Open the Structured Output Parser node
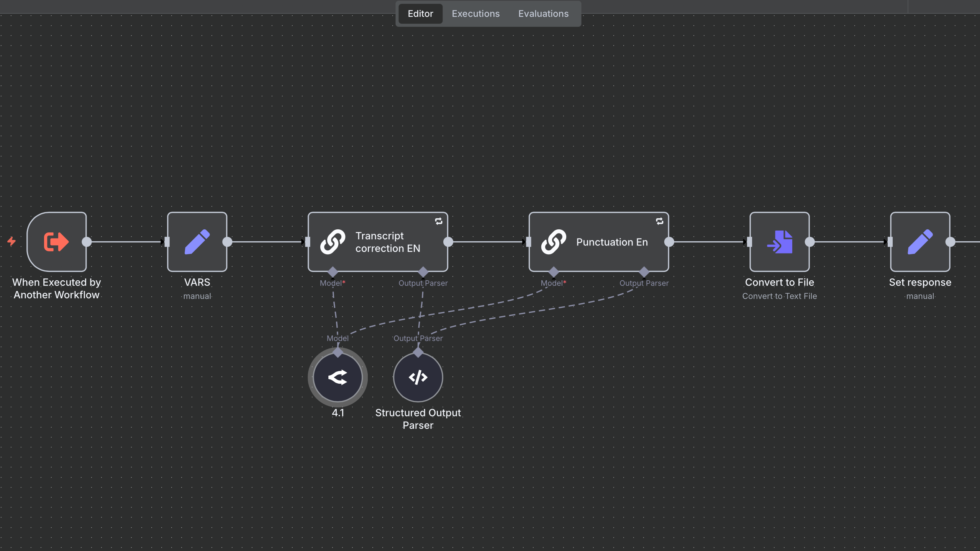Screen dimensions: 980x551 418,378
